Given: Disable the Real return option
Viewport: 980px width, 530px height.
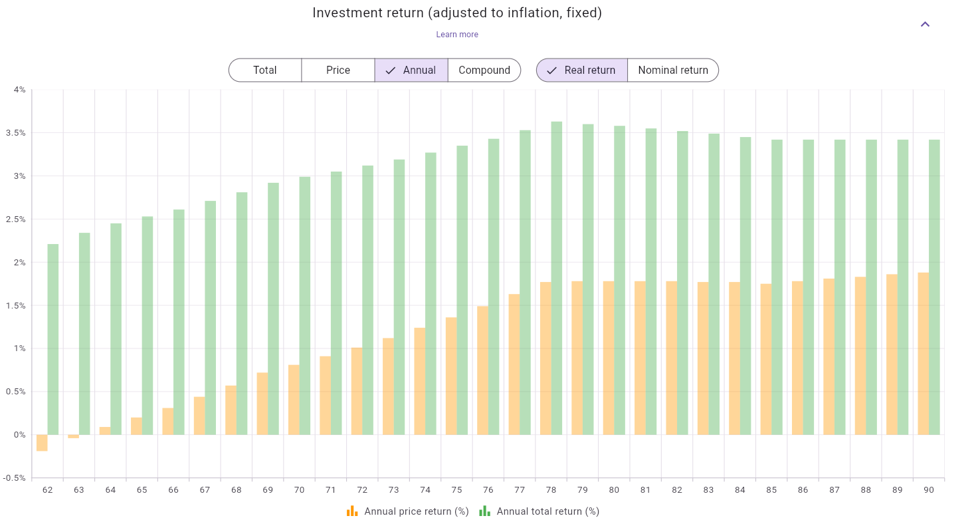Looking at the screenshot, I should (581, 70).
